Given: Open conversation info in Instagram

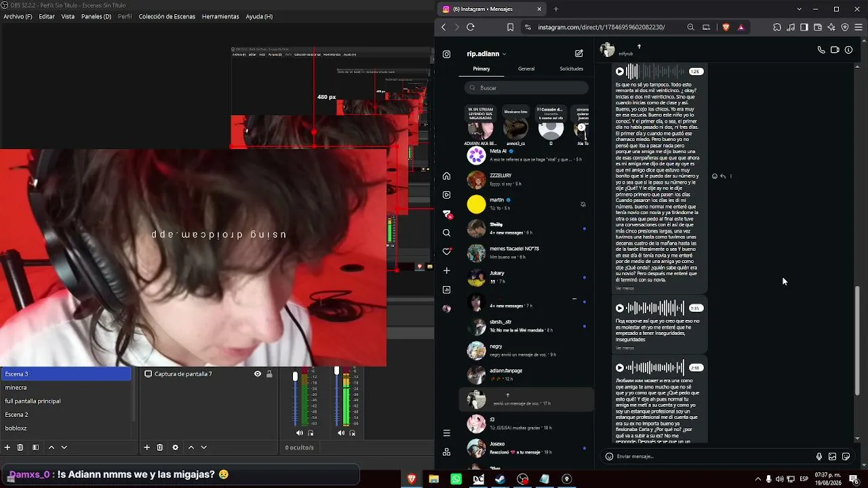Looking at the screenshot, I should 848,49.
